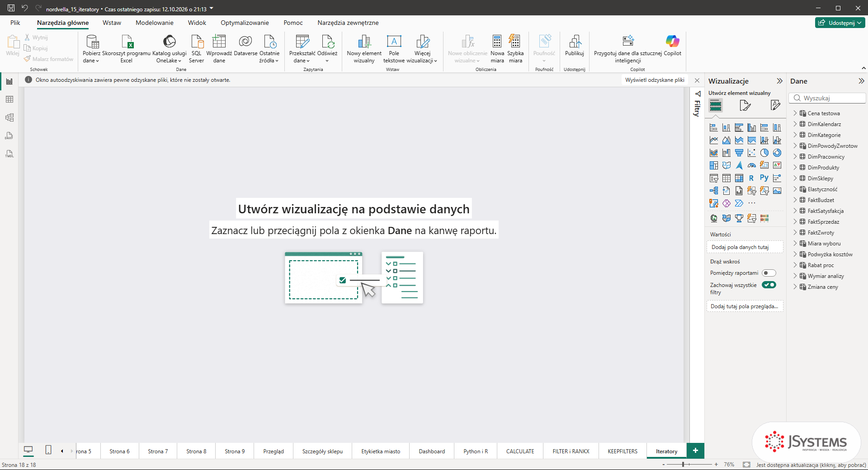
Task: Create 'Nowa miara' from ribbon
Action: (497, 49)
